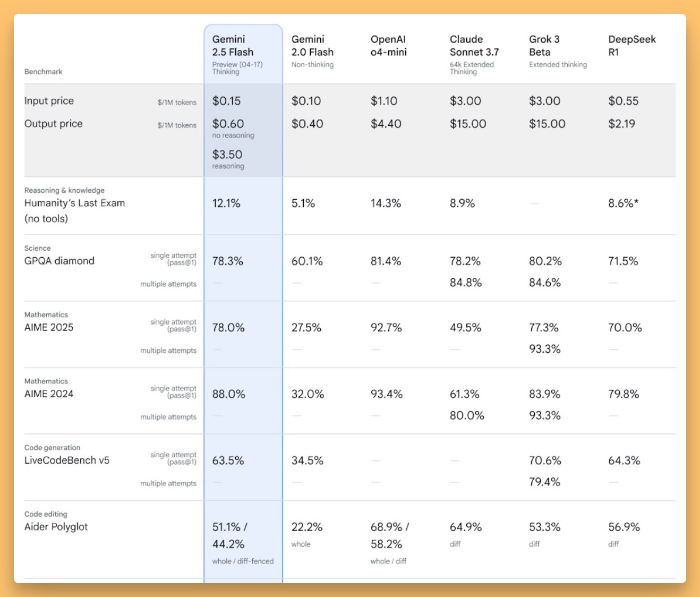Click Claude Sonnet 3.7 $3.00 input price

click(465, 101)
